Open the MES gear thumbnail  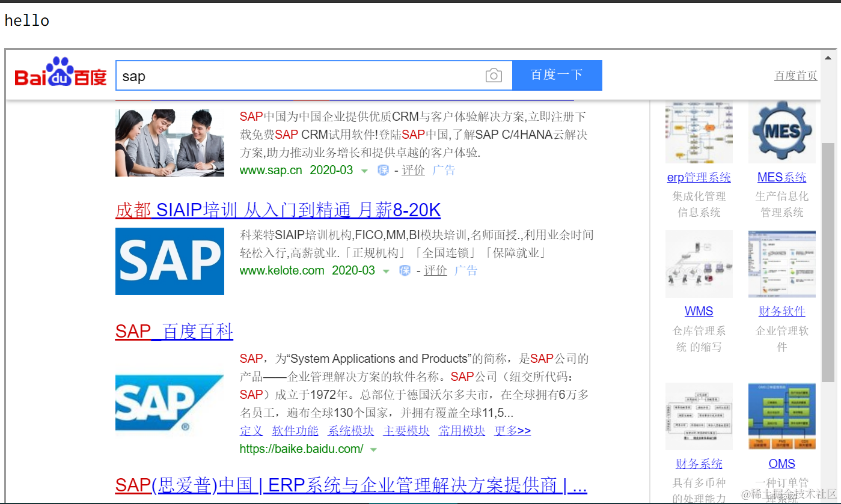coord(782,132)
